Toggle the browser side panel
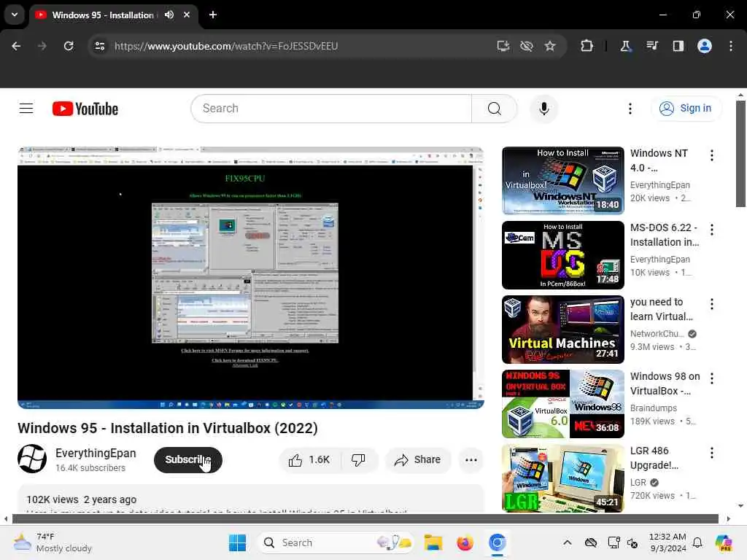Image resolution: width=747 pixels, height=560 pixels. click(678, 46)
